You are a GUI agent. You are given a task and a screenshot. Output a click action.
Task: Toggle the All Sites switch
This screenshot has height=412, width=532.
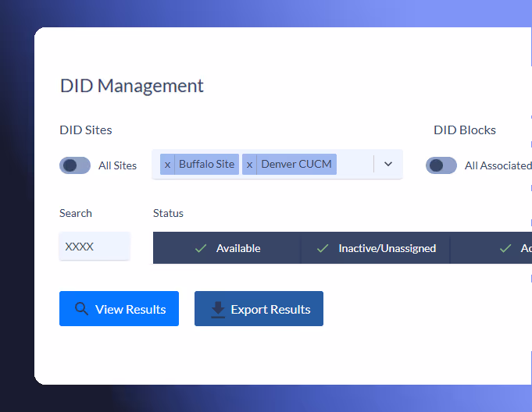75,165
